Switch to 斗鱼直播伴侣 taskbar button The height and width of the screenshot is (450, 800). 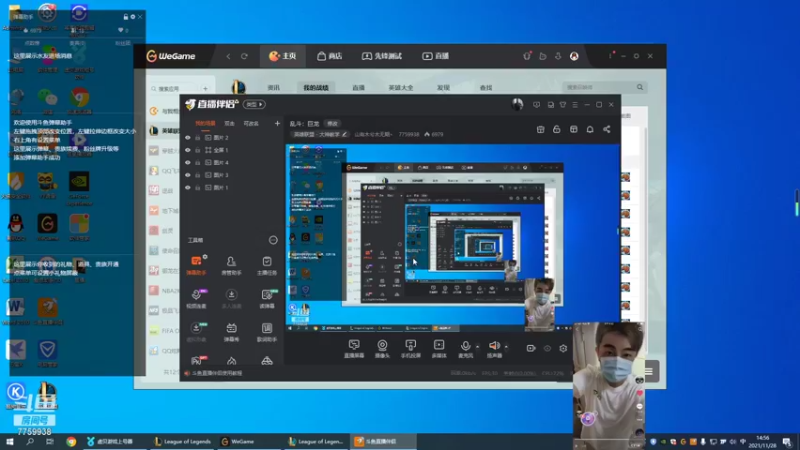(384, 442)
